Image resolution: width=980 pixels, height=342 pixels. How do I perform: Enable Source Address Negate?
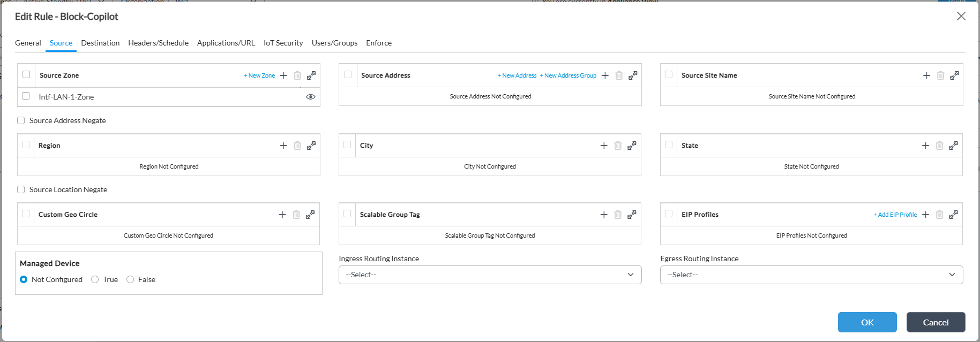pos(21,120)
